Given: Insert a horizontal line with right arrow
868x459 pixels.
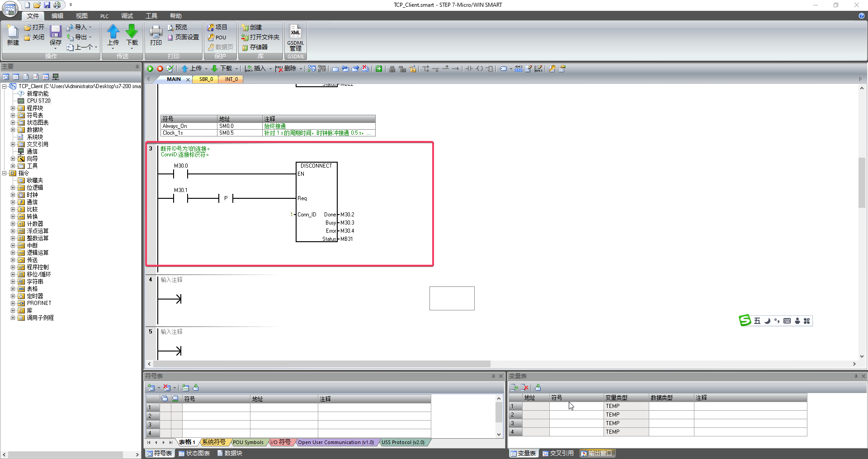Looking at the screenshot, I should coord(456,69).
